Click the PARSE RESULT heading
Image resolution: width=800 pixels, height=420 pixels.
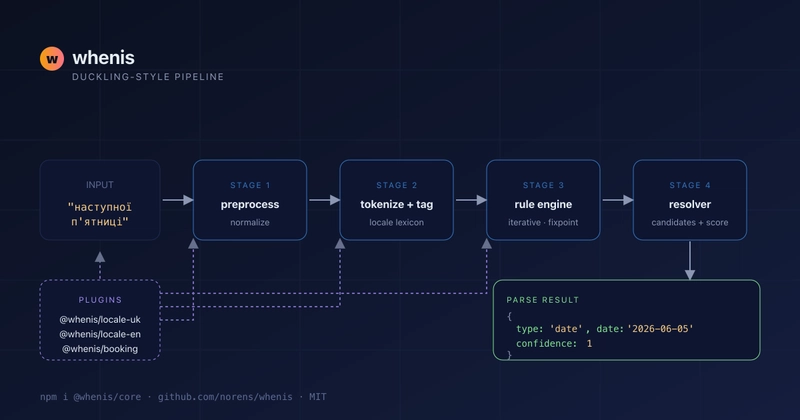point(543,300)
